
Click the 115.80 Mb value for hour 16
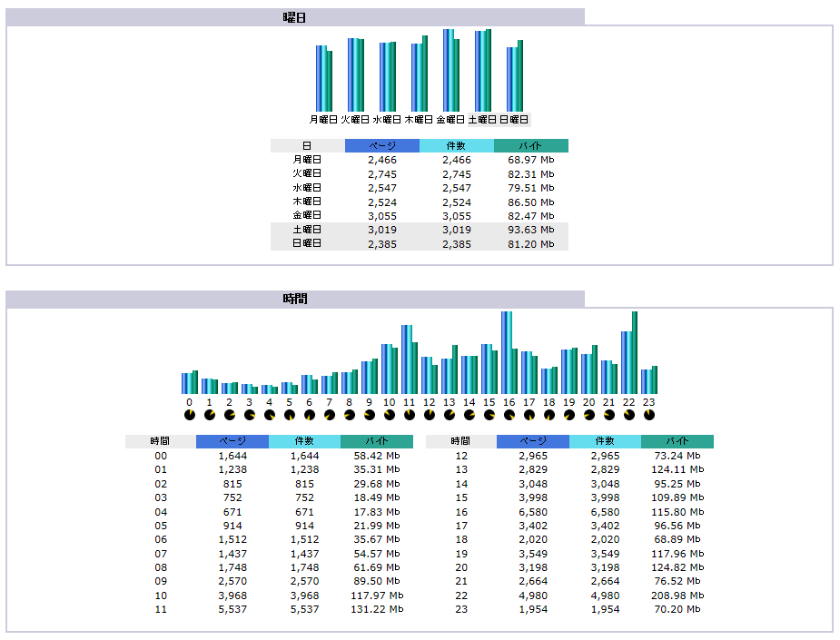click(677, 512)
